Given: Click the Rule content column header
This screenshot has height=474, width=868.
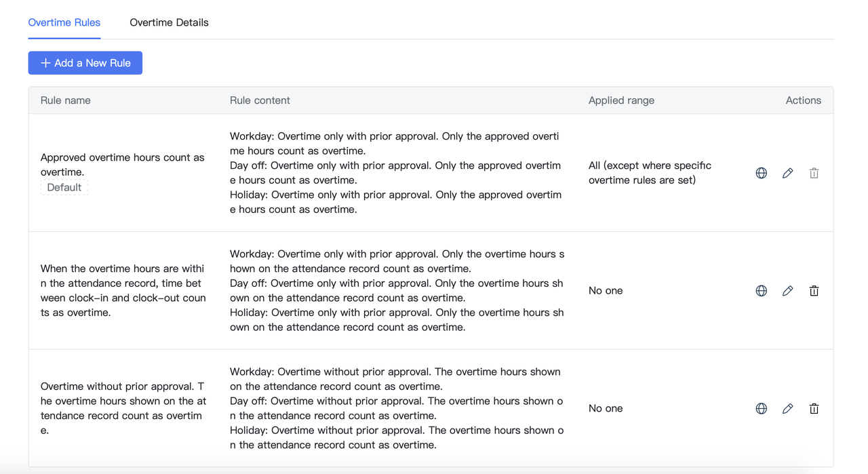Looking at the screenshot, I should coord(260,100).
